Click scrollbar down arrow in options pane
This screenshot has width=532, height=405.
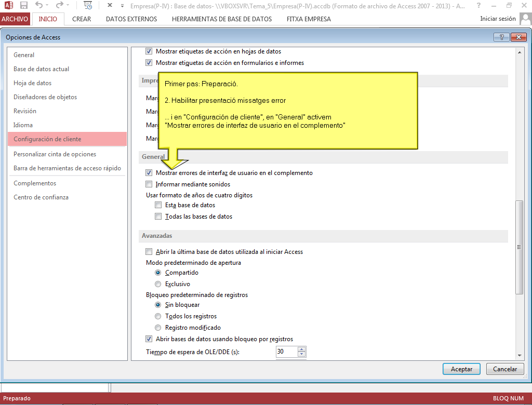[519, 356]
